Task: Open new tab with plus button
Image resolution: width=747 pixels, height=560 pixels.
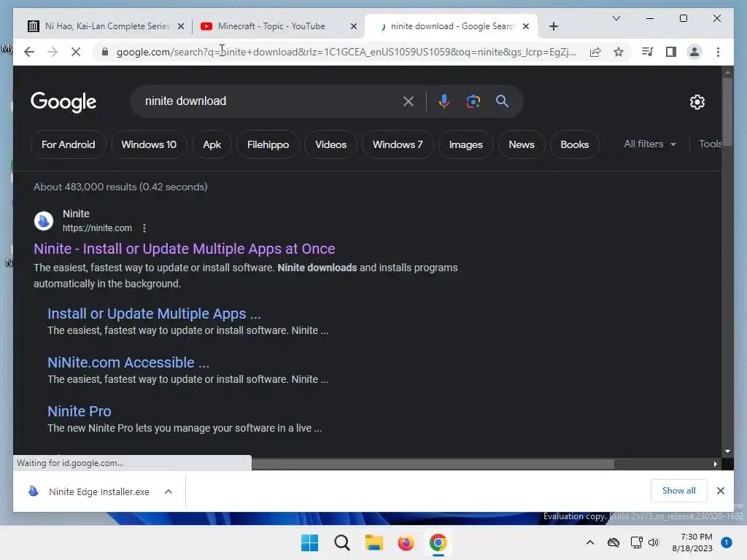Action: click(x=553, y=26)
